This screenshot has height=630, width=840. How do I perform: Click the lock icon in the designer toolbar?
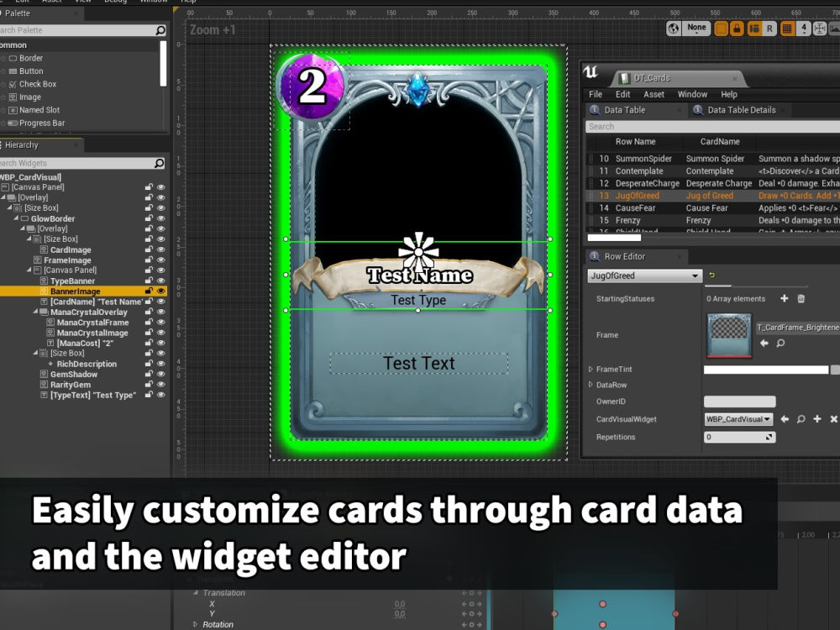tap(738, 28)
